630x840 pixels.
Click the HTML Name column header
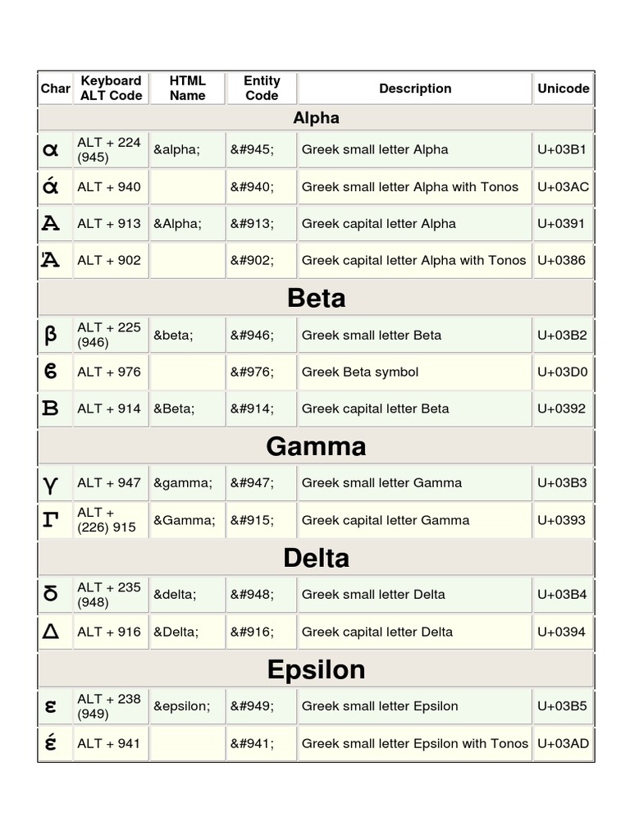[x=187, y=88]
